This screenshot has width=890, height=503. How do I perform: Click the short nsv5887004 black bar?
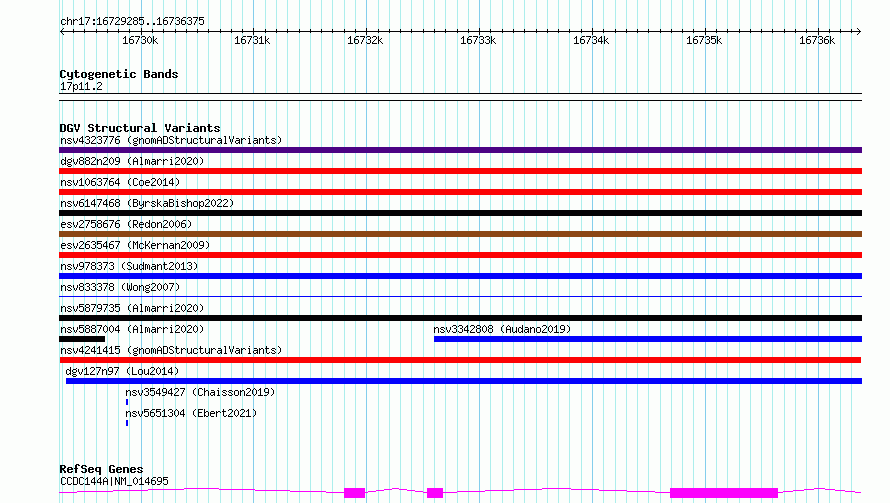tap(82, 339)
